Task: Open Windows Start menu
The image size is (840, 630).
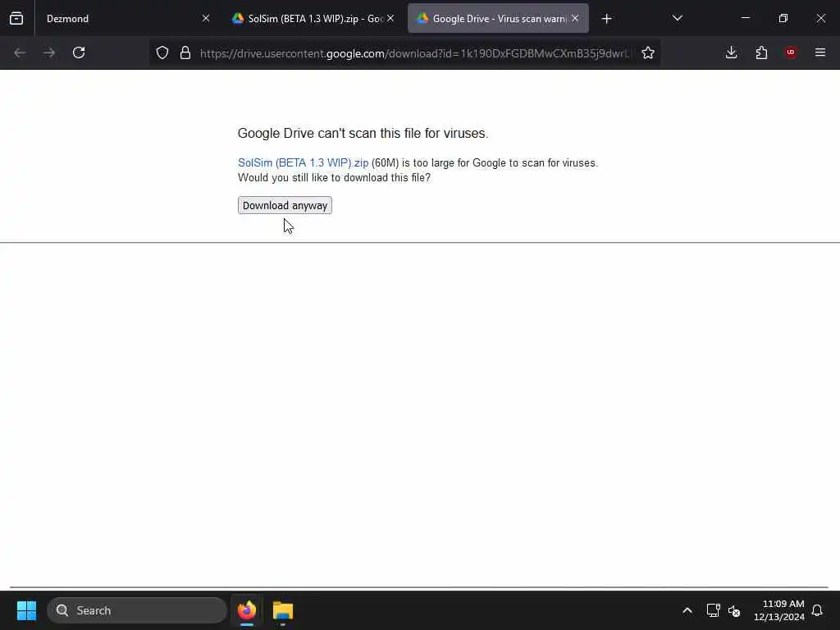Action: point(26,610)
